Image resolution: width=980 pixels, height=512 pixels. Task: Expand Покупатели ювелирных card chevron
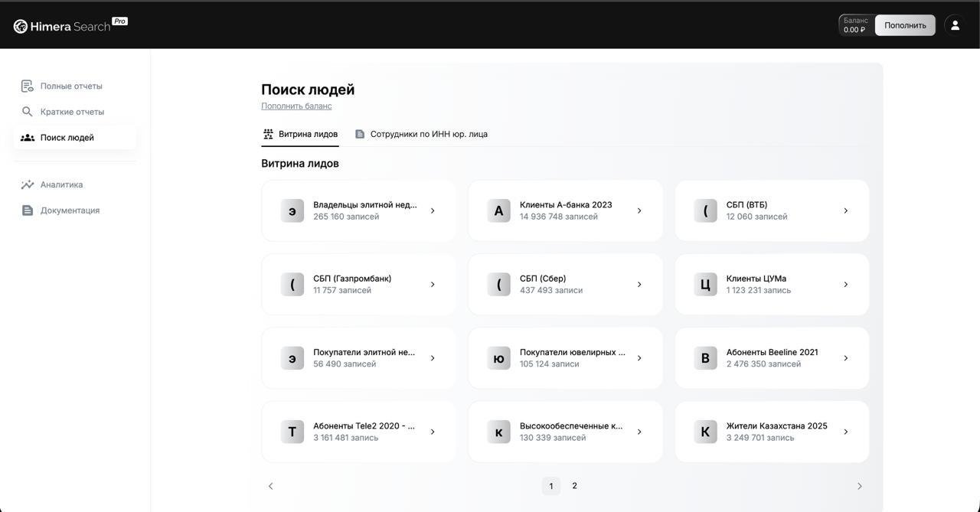tap(639, 358)
